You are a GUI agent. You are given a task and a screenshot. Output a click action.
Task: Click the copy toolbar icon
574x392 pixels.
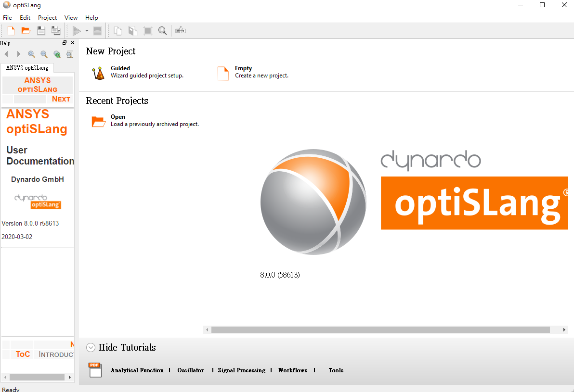pyautogui.click(x=117, y=31)
